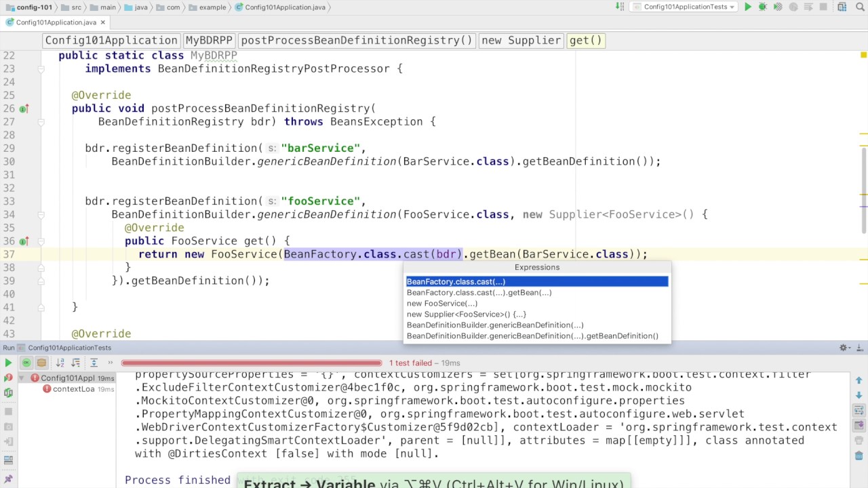Choose BeanFactory.class.cast(...).getBean(...) expression
This screenshot has height=488, width=868.
537,292
